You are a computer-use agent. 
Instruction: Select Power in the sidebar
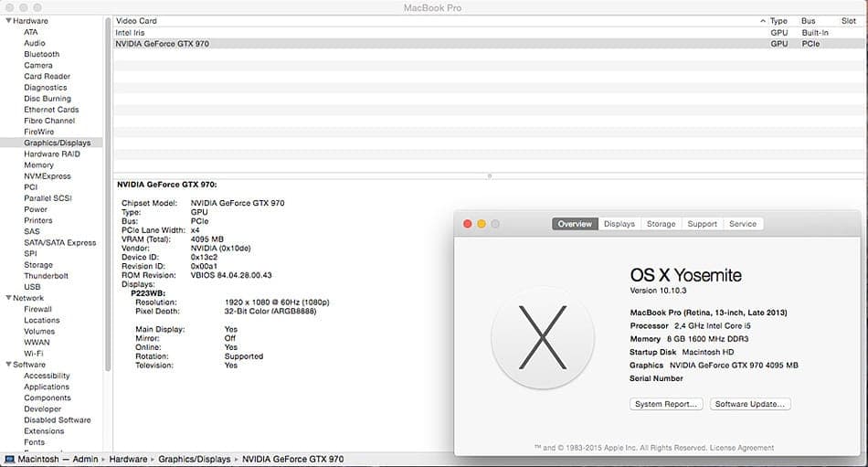[36, 209]
